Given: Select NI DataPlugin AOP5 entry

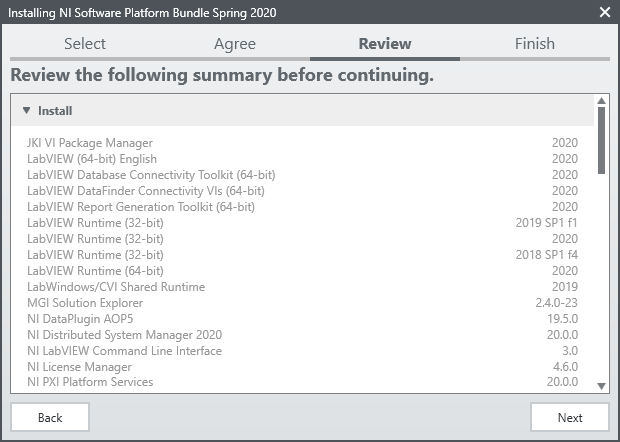Looking at the screenshot, I should (x=302, y=319).
